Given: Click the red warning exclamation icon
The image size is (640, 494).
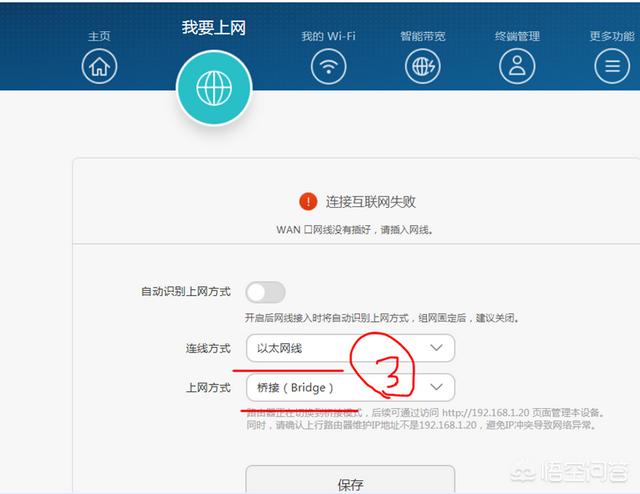Looking at the screenshot, I should [308, 201].
